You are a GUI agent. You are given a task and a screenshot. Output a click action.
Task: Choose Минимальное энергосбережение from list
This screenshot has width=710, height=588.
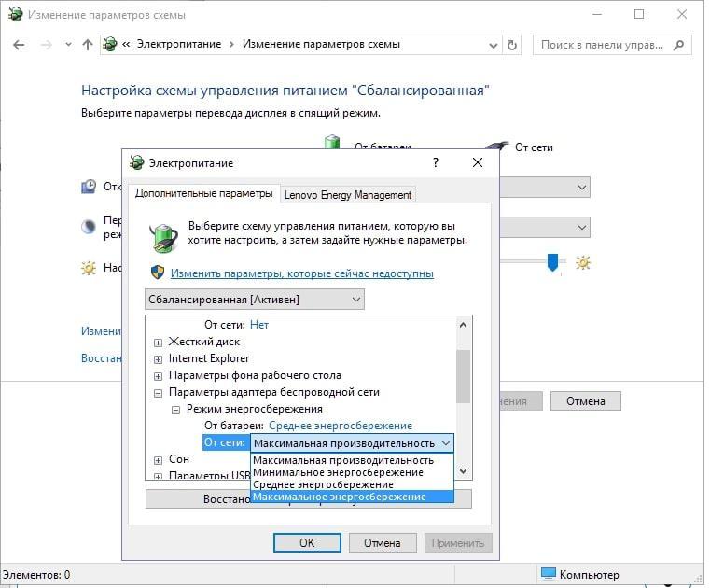(352, 472)
